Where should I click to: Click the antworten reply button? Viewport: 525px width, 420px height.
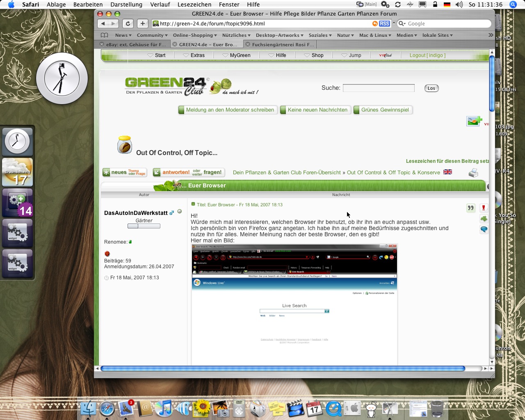(x=189, y=173)
